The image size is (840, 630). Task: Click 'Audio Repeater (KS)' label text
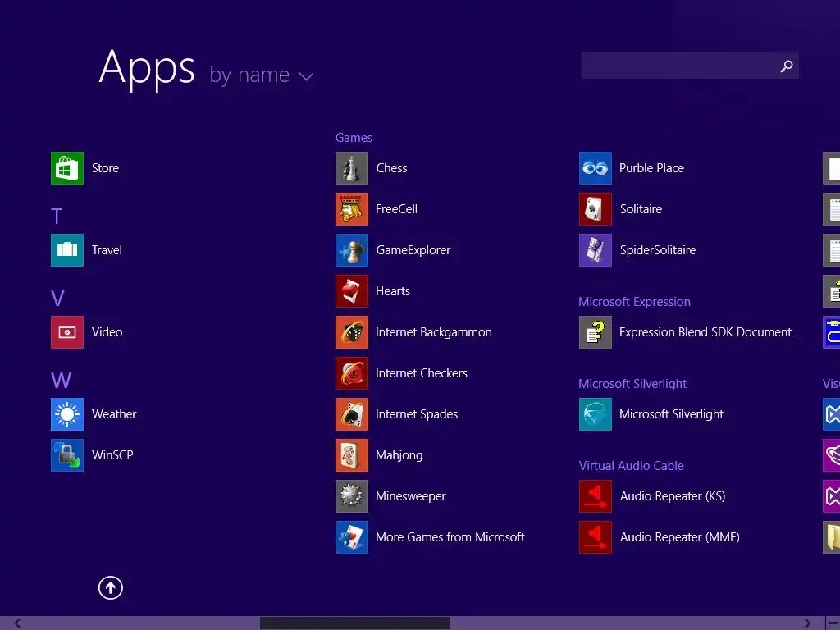click(673, 496)
